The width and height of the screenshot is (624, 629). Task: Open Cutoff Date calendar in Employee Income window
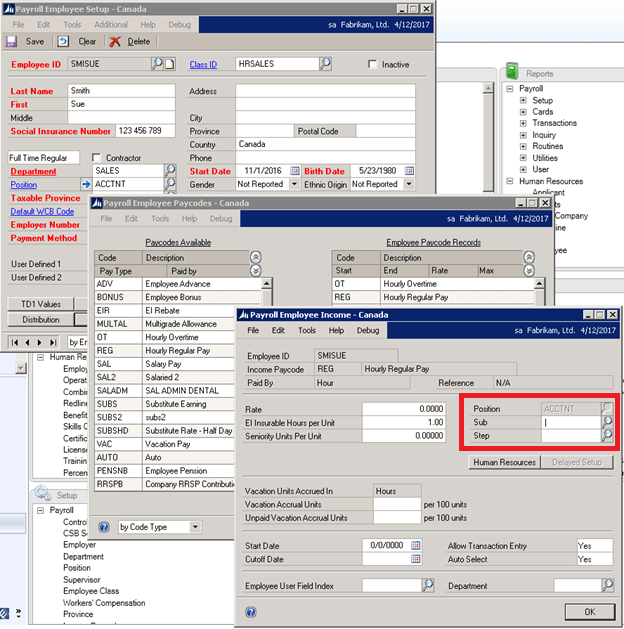[x=416, y=559]
